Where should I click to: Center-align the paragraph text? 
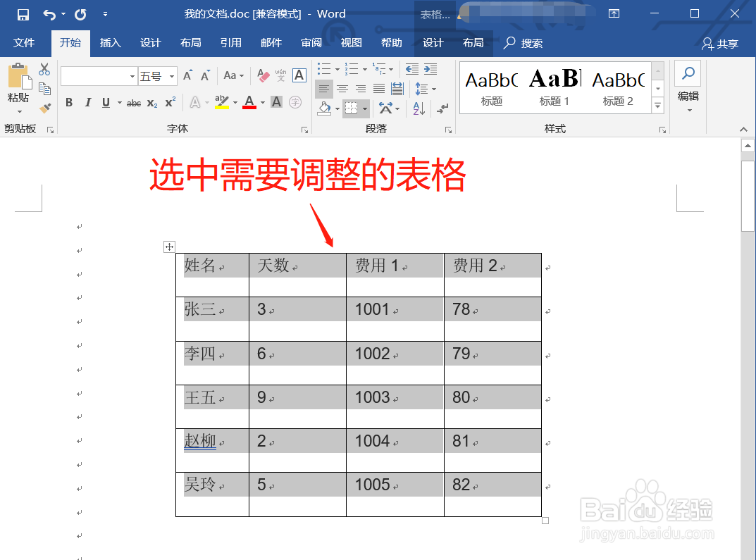(342, 89)
